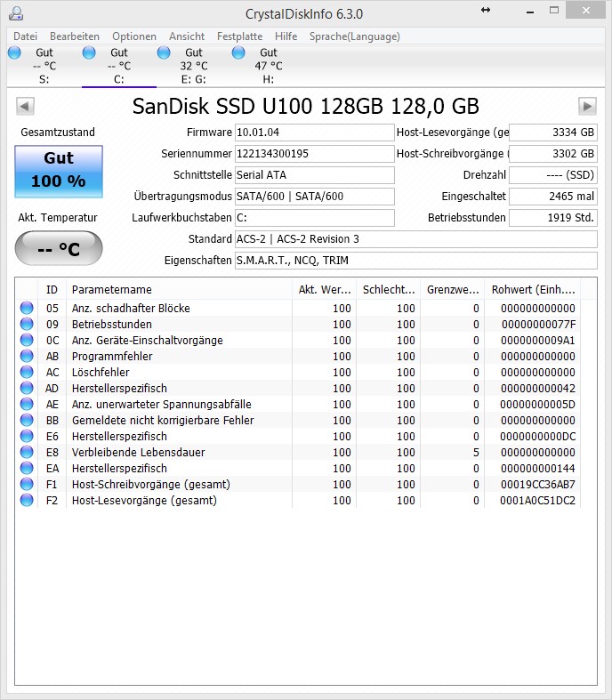This screenshot has height=700, width=612.
Task: Click status orb of Löschfehler row
Action: (x=27, y=372)
